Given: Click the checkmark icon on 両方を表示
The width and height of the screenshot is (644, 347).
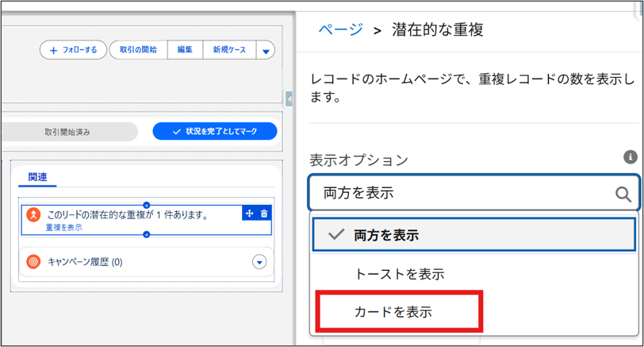Looking at the screenshot, I should [x=336, y=235].
